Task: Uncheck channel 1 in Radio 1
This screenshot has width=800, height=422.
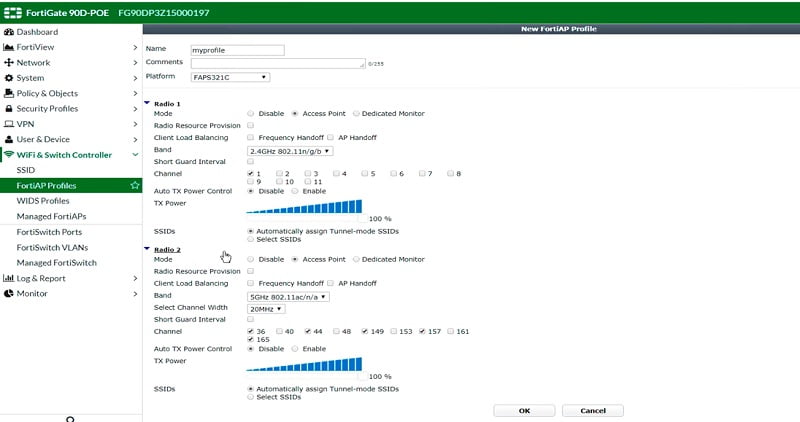Action: (x=251, y=173)
